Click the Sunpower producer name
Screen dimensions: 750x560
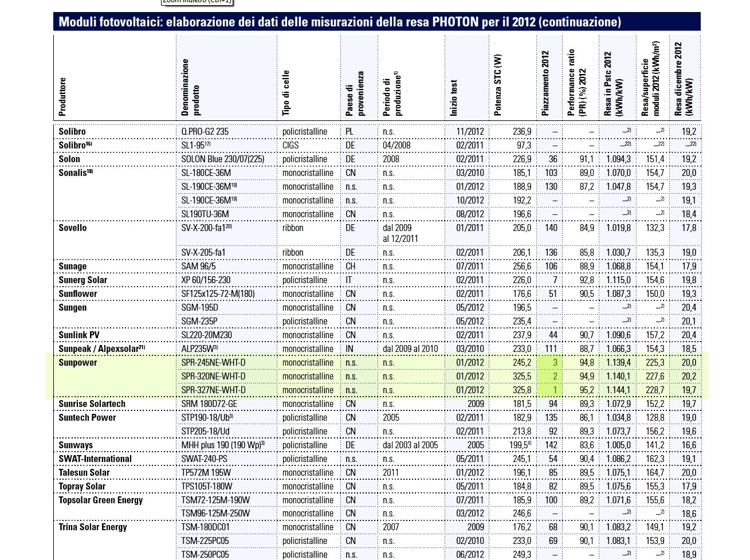(78, 363)
